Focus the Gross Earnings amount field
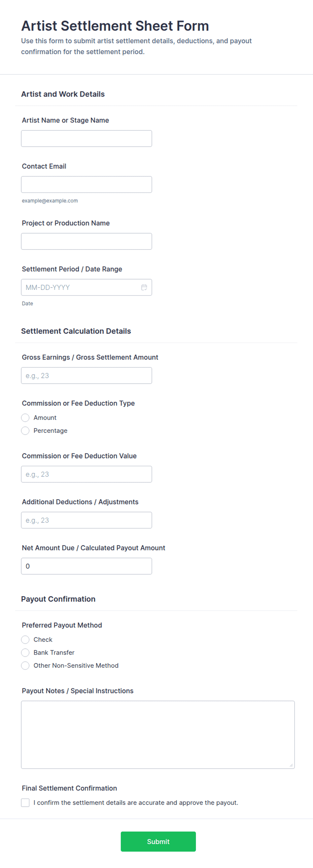This screenshot has width=313, height=868. pos(86,376)
